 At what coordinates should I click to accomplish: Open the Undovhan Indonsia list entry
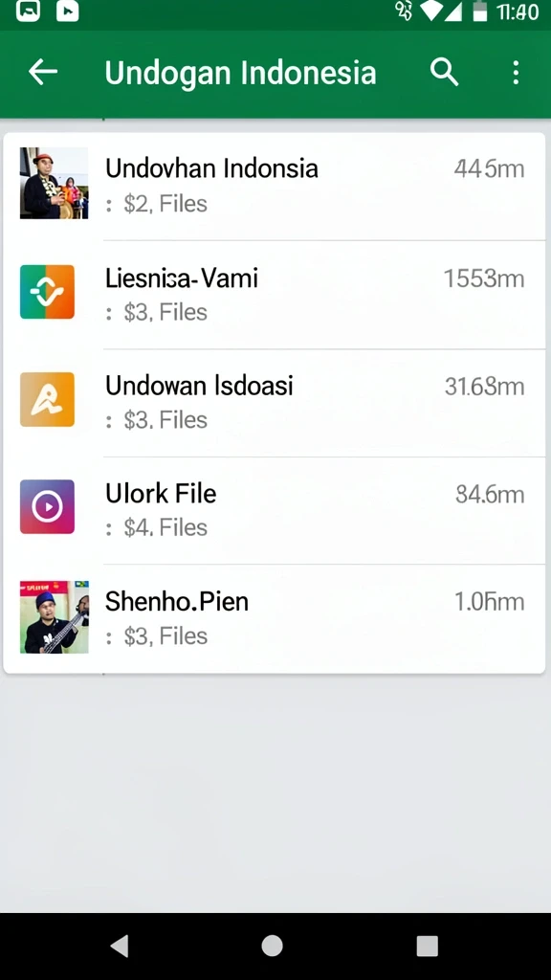tap(275, 186)
